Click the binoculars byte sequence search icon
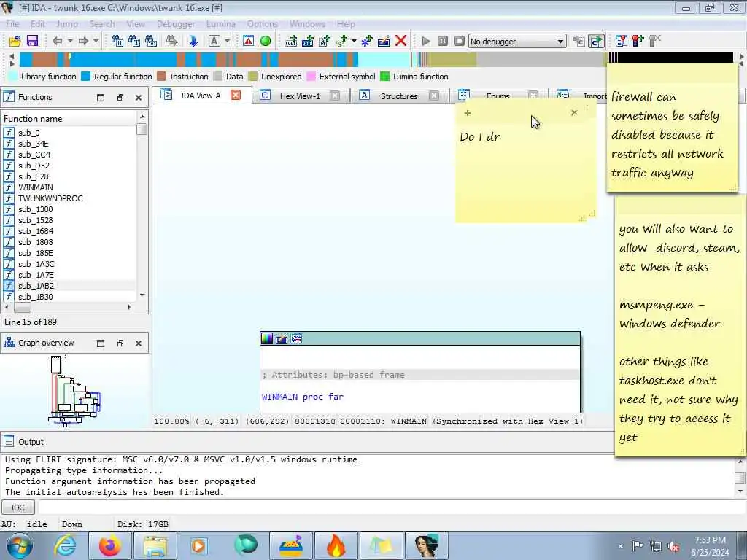 click(x=151, y=41)
